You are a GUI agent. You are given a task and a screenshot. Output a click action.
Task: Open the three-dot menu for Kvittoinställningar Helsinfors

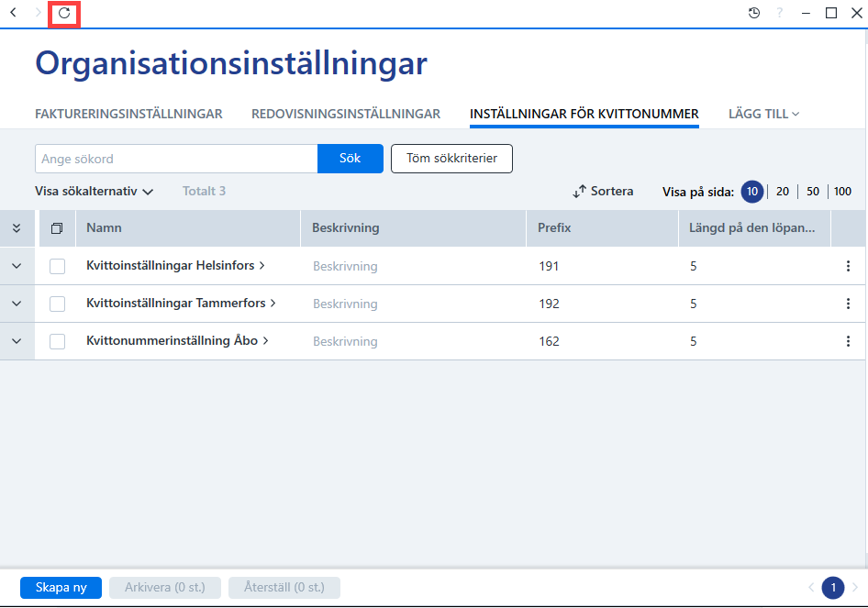click(x=848, y=266)
